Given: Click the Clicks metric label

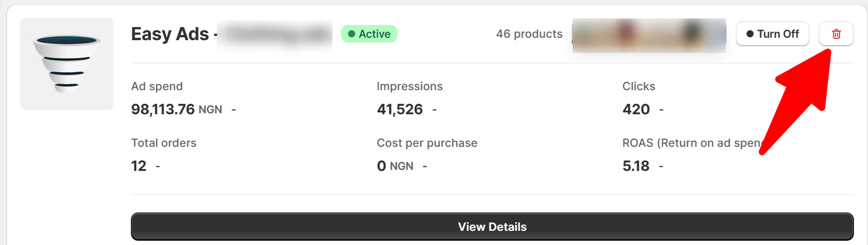Looking at the screenshot, I should point(639,86).
